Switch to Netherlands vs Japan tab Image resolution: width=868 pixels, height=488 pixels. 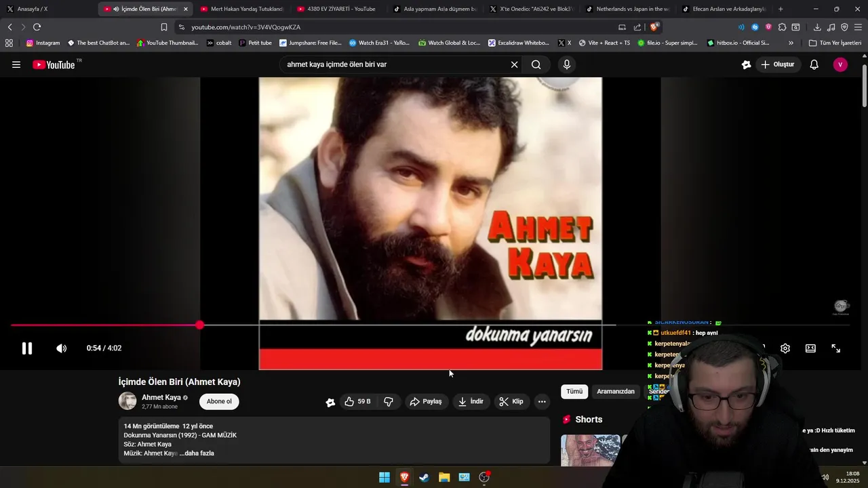click(627, 9)
